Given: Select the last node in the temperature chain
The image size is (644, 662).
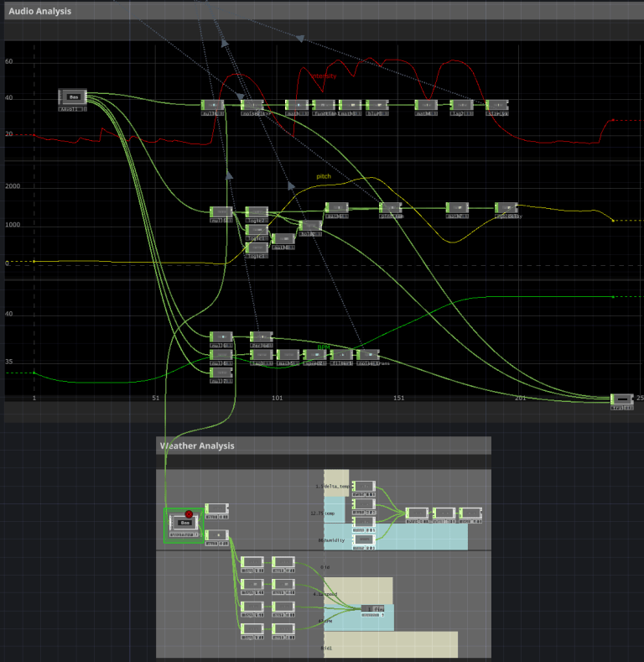Looking at the screenshot, I should pos(470,513).
